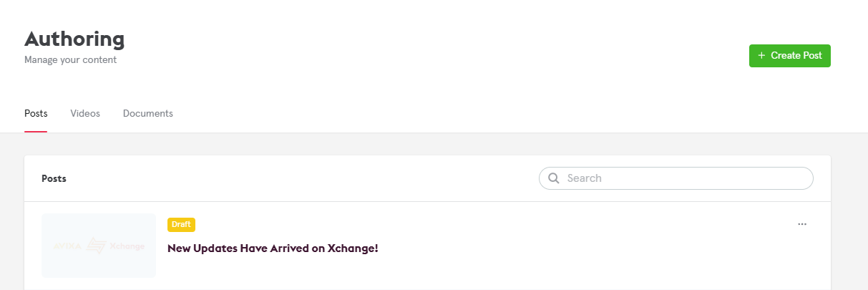Image resolution: width=868 pixels, height=290 pixels.
Task: Open the Documents tab
Action: 148,113
